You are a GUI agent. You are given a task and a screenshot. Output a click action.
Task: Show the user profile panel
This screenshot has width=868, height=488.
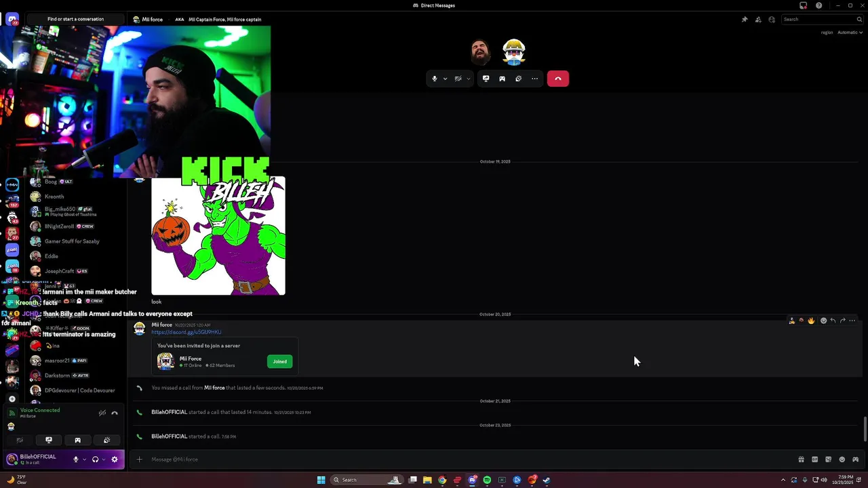(x=772, y=20)
